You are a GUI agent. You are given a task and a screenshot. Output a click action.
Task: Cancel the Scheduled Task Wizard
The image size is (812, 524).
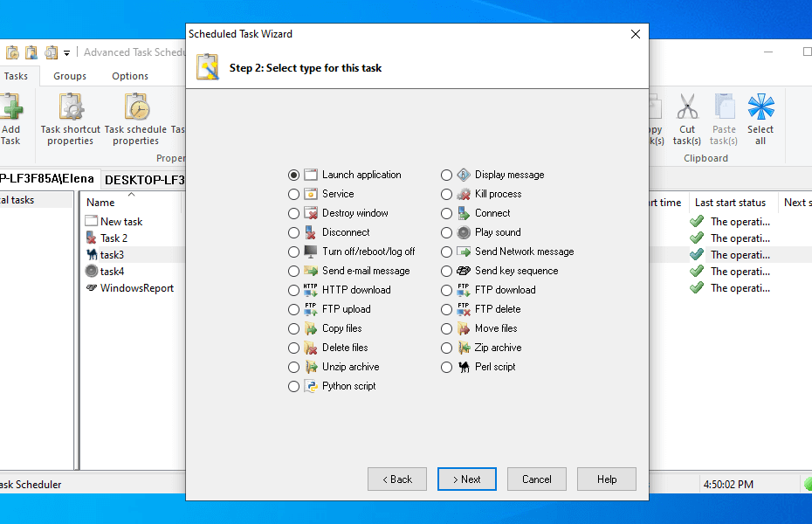(536, 479)
